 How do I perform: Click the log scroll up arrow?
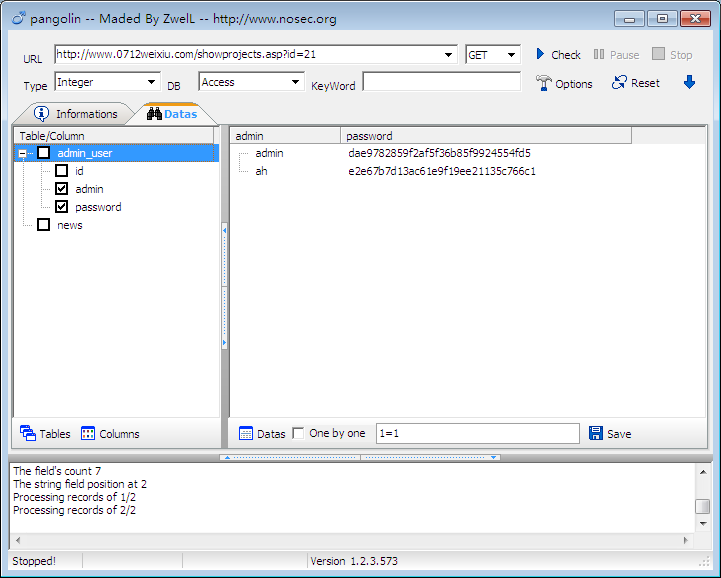coord(703,472)
